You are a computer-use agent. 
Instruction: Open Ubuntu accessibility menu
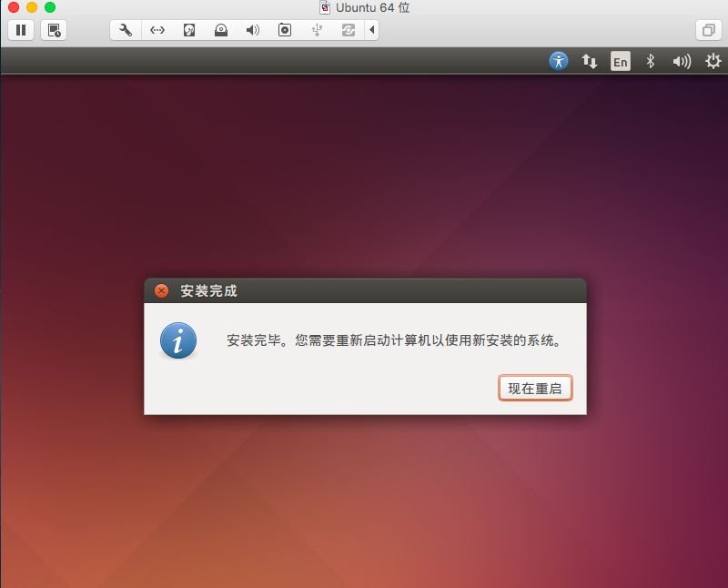559,61
